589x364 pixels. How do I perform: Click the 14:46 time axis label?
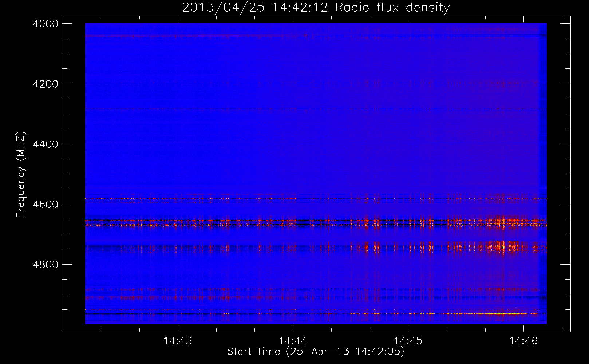(x=523, y=341)
